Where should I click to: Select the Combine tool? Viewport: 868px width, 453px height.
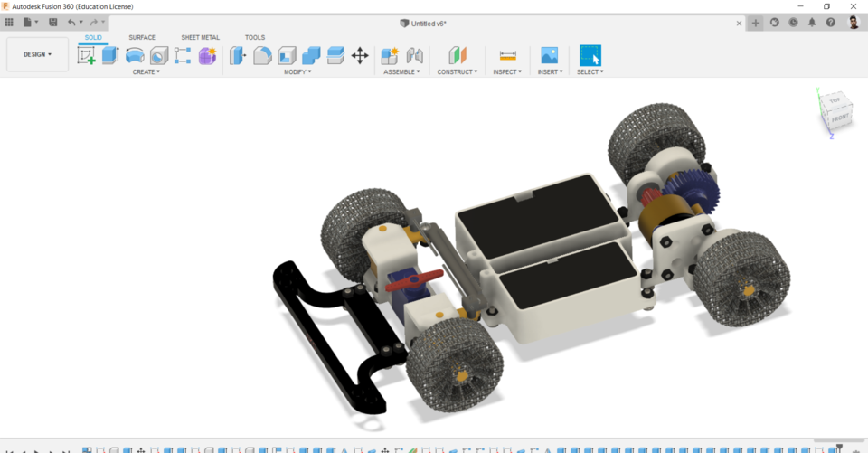click(311, 55)
